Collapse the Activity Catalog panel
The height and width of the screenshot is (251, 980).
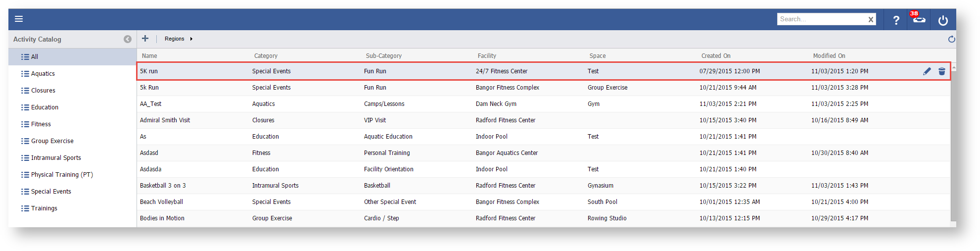[x=128, y=39]
